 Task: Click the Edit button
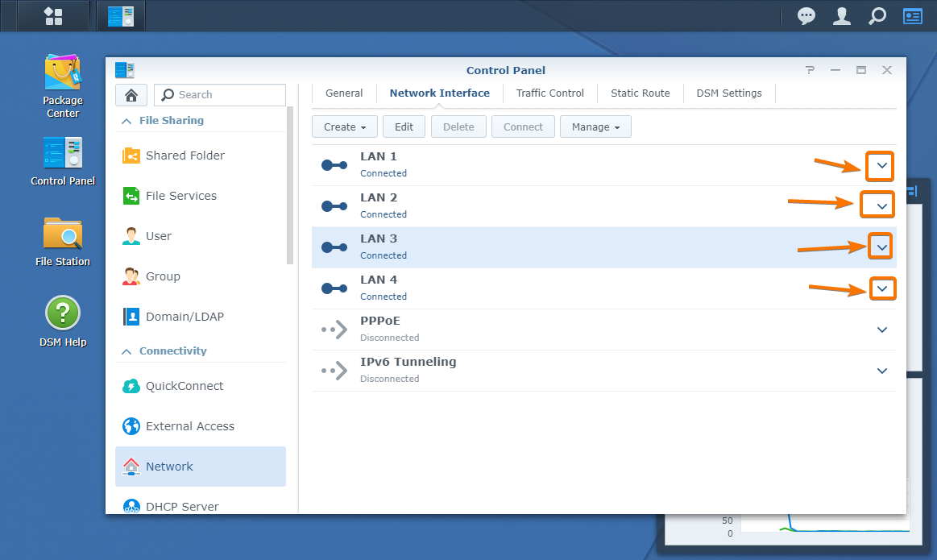(404, 127)
